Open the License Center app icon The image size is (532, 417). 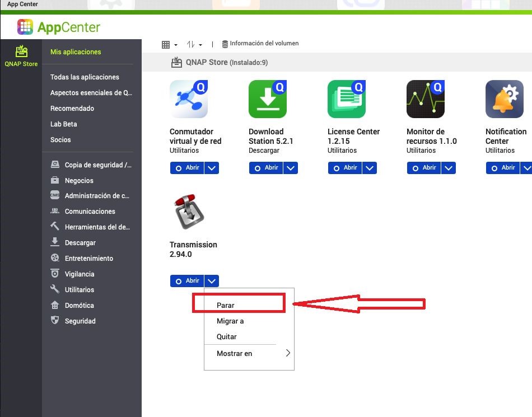point(346,99)
